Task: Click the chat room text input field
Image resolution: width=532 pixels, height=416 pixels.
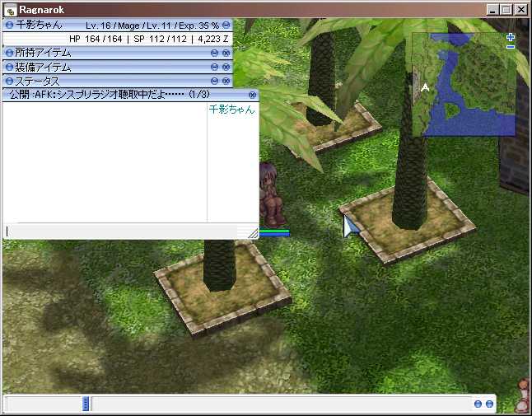Action: click(120, 231)
